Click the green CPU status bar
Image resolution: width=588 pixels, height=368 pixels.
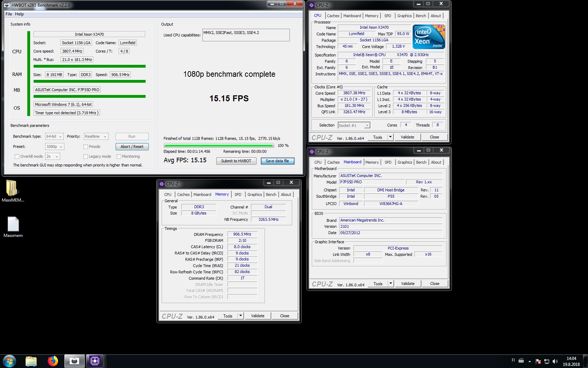coord(29,73)
